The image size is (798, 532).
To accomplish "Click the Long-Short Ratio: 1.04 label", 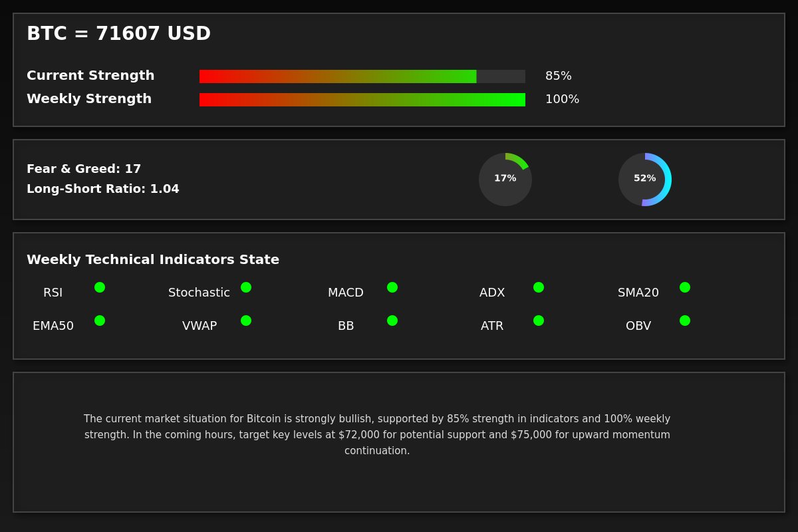I will click(x=103, y=189).
